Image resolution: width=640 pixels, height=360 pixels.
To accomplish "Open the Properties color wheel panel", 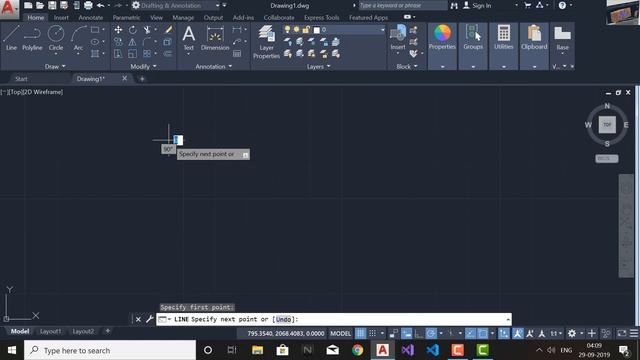I will coord(442,38).
